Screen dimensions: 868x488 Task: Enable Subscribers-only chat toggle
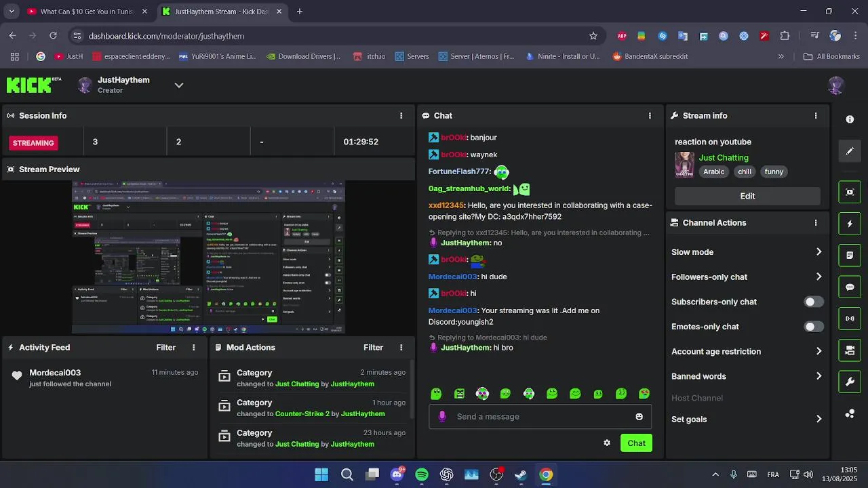[x=814, y=302]
